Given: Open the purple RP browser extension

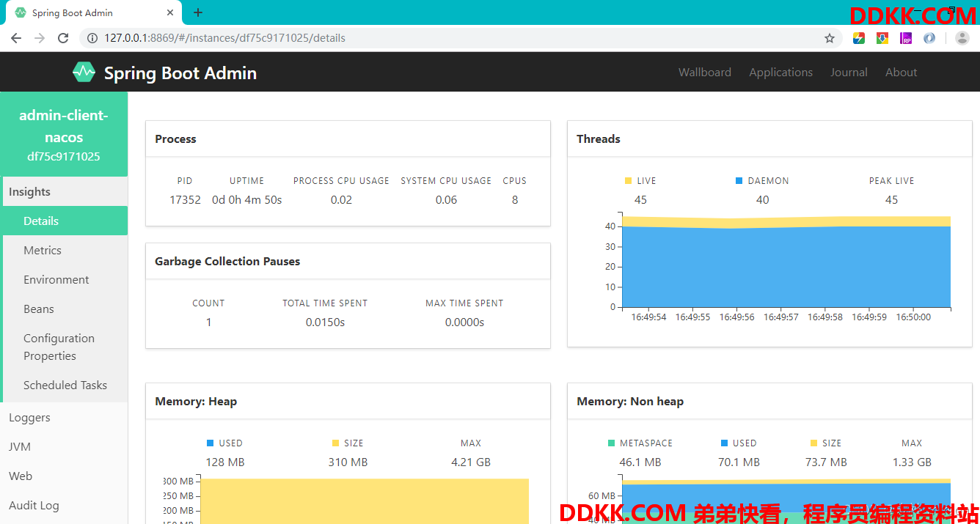Looking at the screenshot, I should coord(906,38).
